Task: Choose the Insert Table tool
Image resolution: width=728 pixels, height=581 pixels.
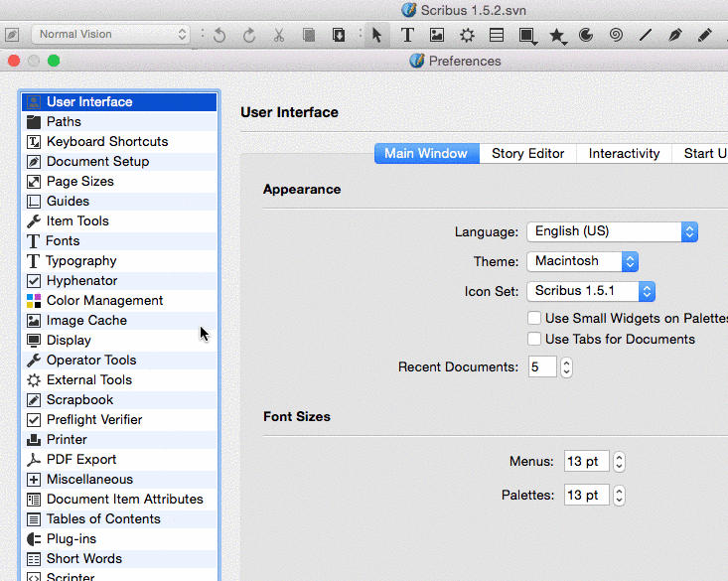Action: click(x=497, y=35)
